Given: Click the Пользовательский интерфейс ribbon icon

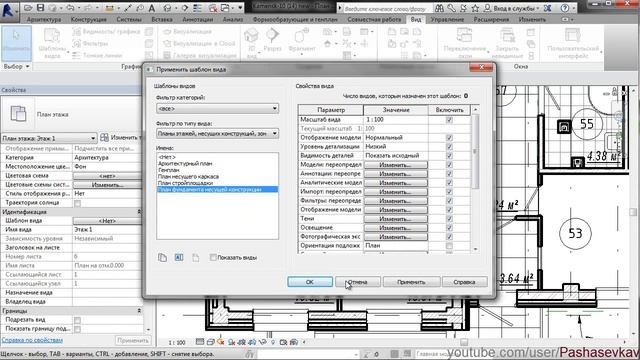Looking at the screenshot, I should point(573,43).
